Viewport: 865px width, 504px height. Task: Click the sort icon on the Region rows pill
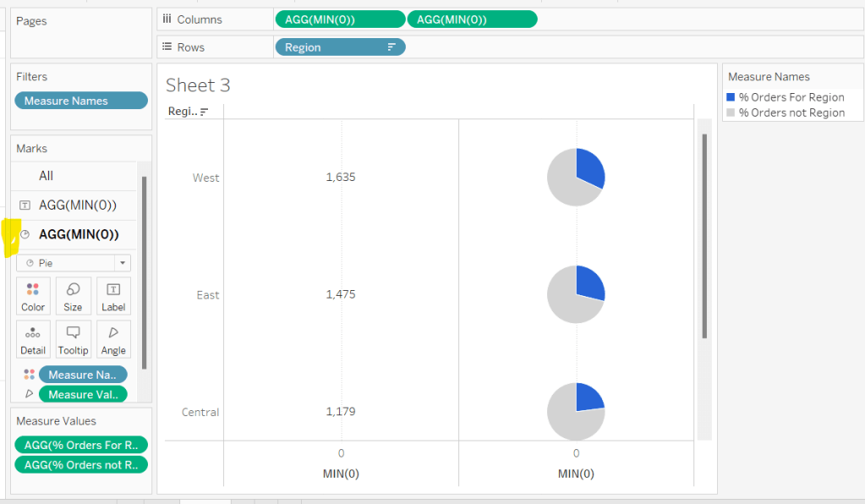click(x=391, y=47)
